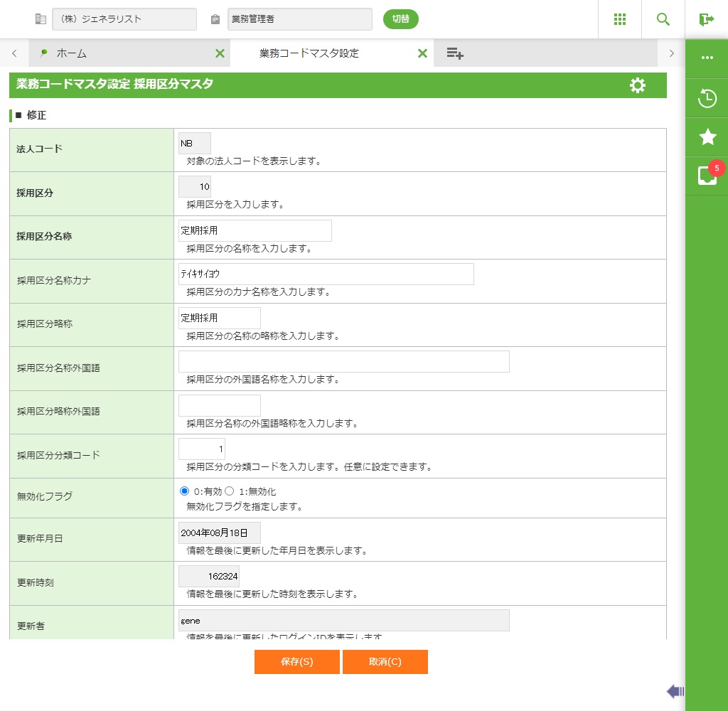The height and width of the screenshot is (711, 728).
Task: Open settings gear in page header
Action: (x=638, y=85)
